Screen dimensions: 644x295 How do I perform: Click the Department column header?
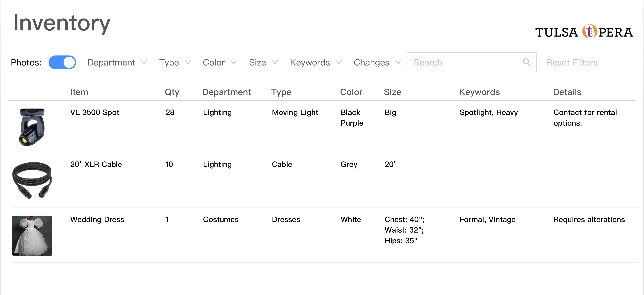point(226,92)
